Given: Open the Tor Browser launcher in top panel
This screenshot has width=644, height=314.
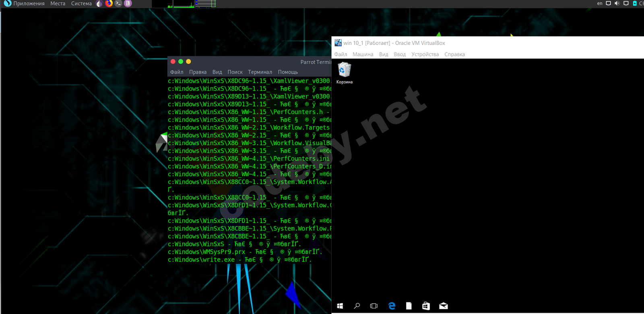Looking at the screenshot, I should tap(99, 4).
